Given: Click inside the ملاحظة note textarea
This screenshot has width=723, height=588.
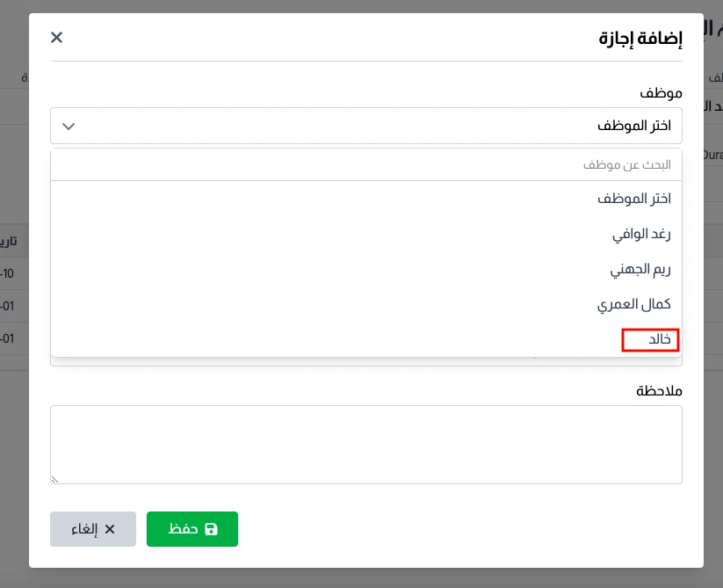Looking at the screenshot, I should click(x=365, y=444).
